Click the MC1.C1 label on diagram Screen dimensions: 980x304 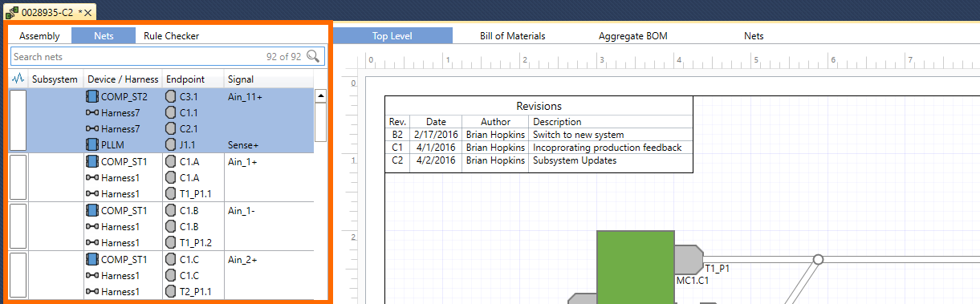click(x=693, y=281)
